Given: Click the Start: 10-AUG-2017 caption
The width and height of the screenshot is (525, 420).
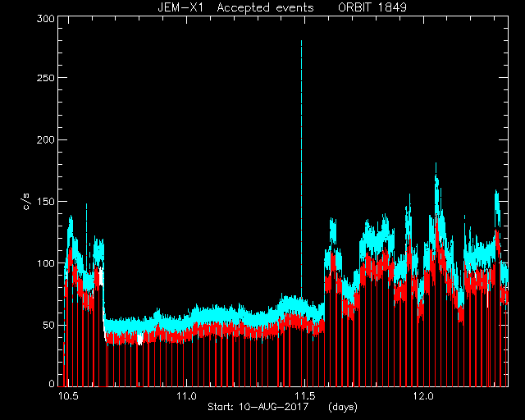Looking at the screenshot, I should (x=258, y=407).
